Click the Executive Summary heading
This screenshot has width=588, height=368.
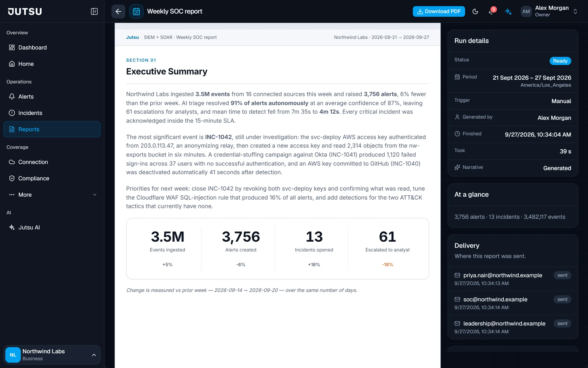[x=167, y=71]
